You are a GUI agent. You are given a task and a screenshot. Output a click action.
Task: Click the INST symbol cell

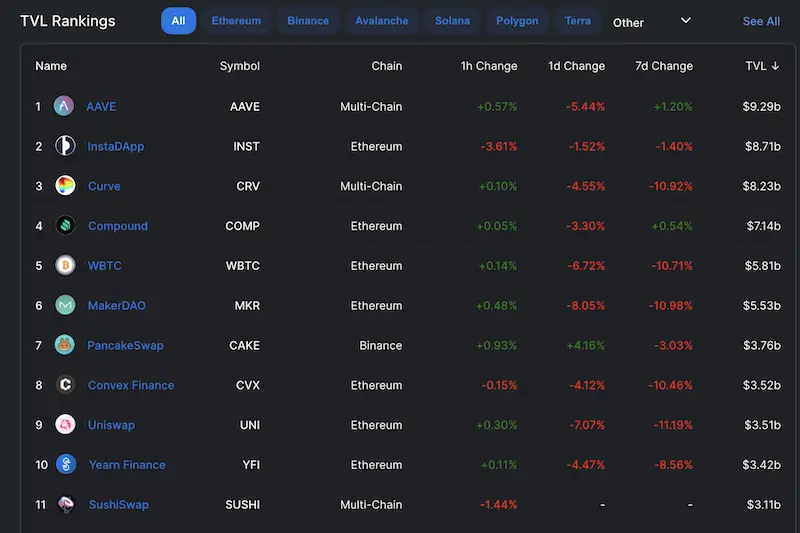[246, 146]
